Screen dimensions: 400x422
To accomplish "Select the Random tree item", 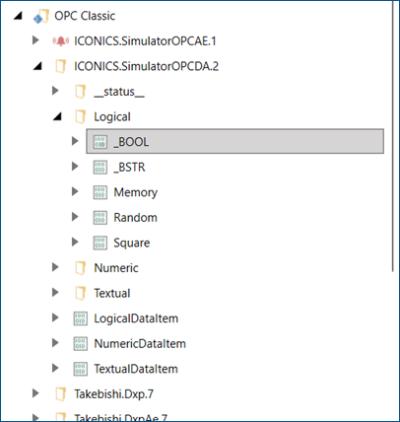I will (x=135, y=218).
